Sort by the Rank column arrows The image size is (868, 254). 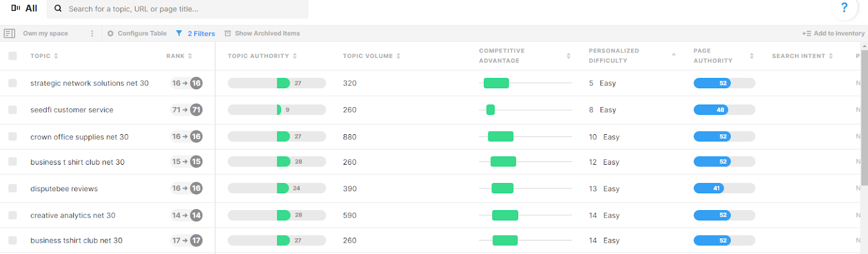pos(190,56)
